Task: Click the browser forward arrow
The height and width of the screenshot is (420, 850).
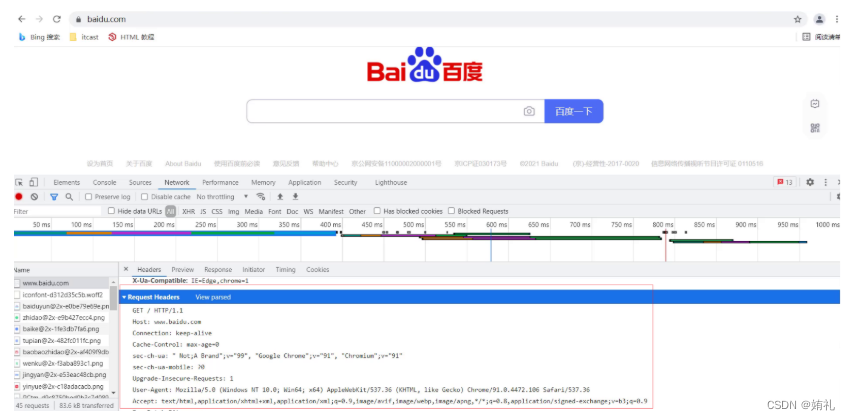Action: coord(39,19)
